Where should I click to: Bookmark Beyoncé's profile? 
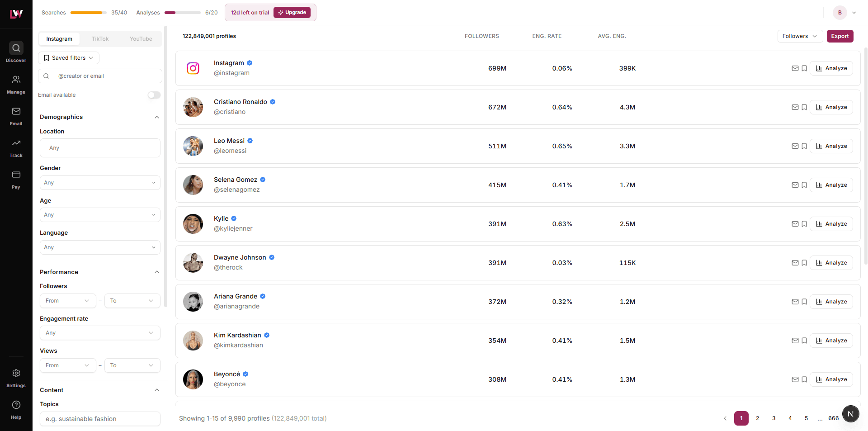(x=804, y=379)
